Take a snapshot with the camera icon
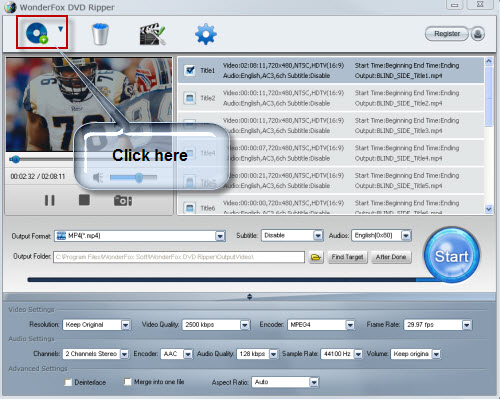This screenshot has width=500, height=399. [x=123, y=201]
